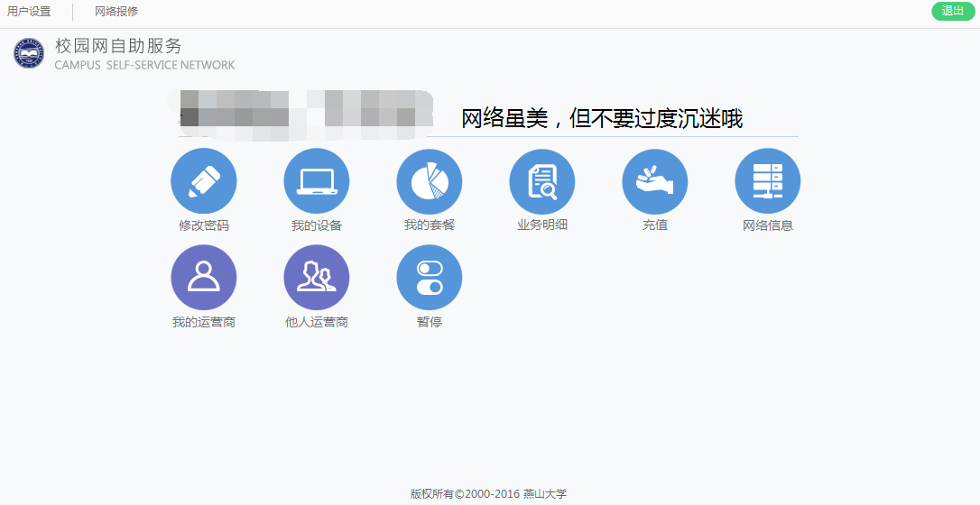Viewport: 980px width, 505px height.
Task: Select the 业务明细 text label
Action: point(542,225)
